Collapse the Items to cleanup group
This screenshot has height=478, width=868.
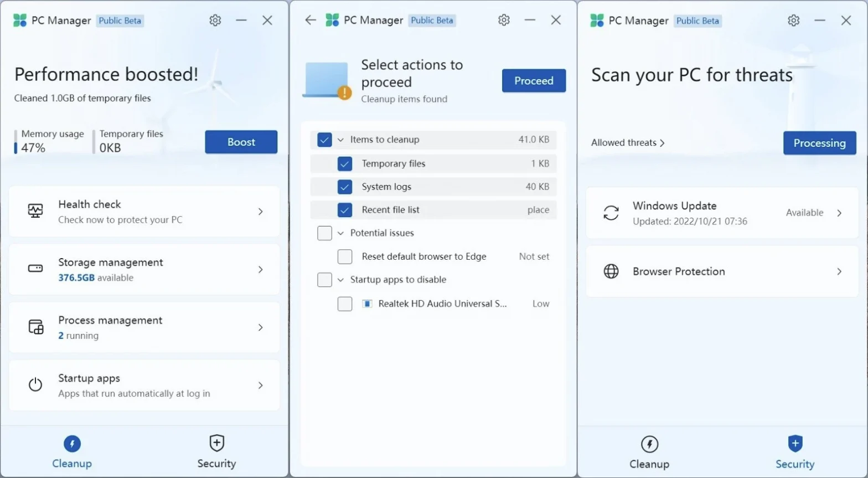pos(340,140)
